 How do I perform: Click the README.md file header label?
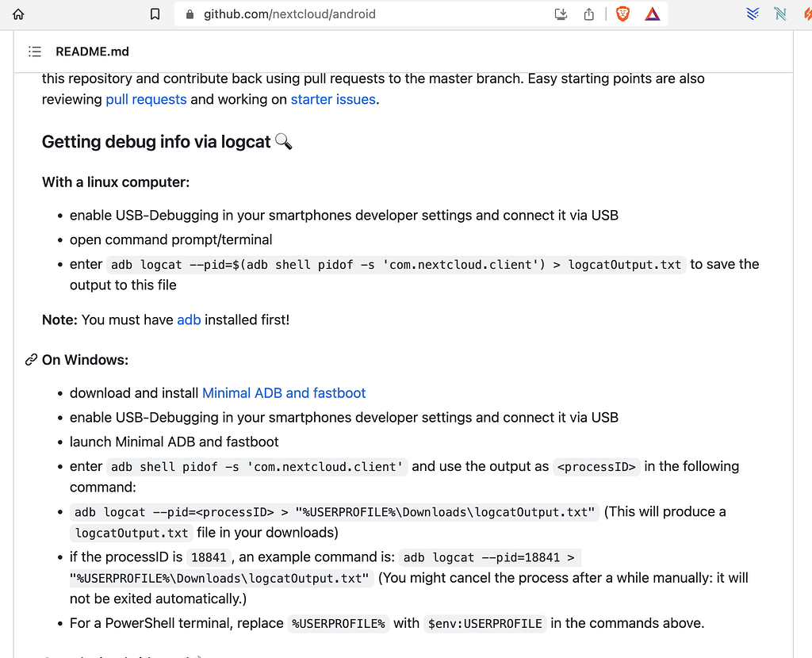tap(92, 51)
